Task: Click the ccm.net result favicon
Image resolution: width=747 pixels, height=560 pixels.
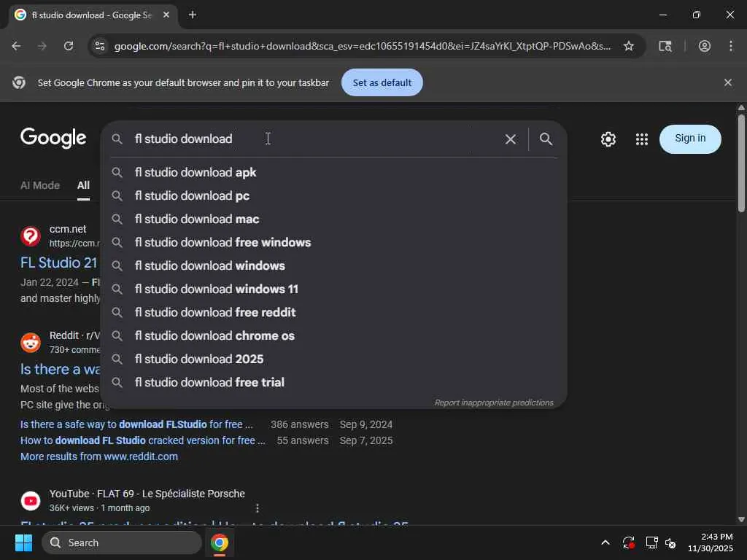Action: tap(31, 236)
